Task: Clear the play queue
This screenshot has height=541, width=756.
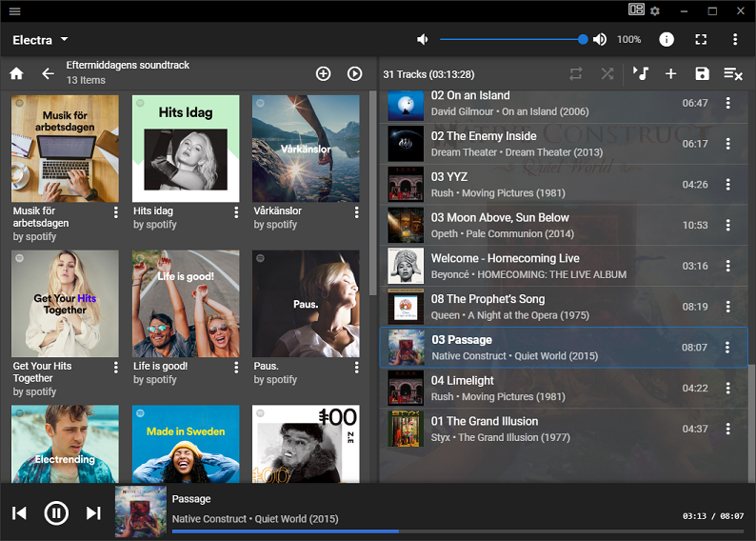Action: tap(733, 73)
